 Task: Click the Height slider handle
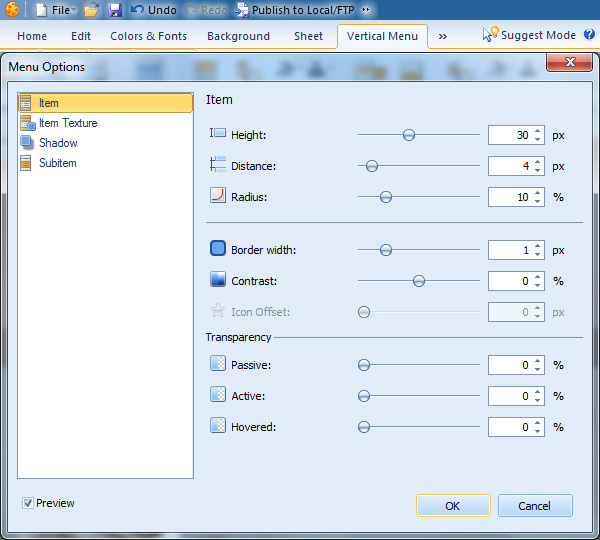409,135
